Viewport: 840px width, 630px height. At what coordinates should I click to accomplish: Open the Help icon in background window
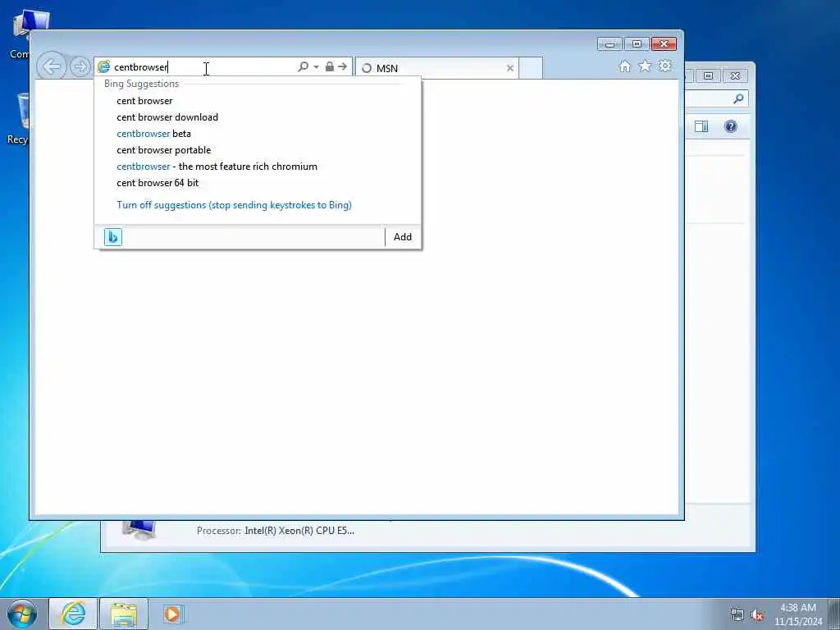click(731, 126)
